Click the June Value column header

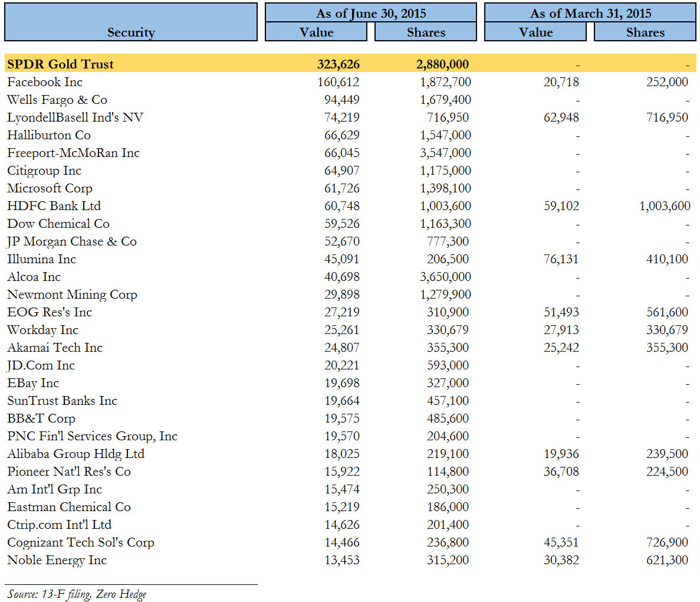point(316,32)
